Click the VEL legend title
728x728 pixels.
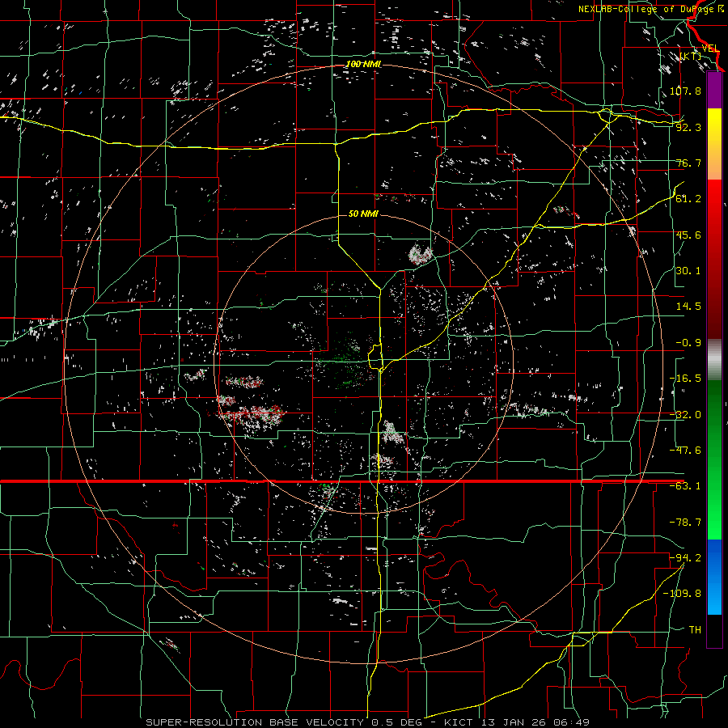tap(710, 49)
